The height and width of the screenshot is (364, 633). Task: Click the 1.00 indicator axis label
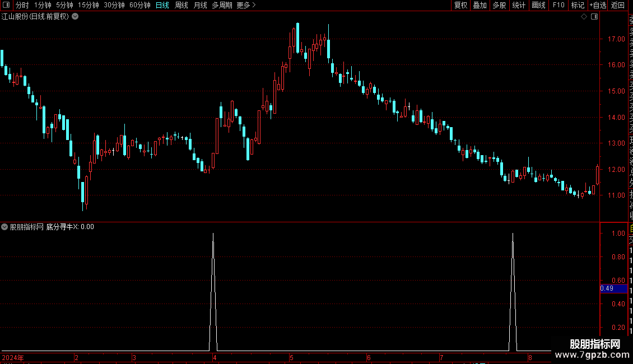point(618,234)
